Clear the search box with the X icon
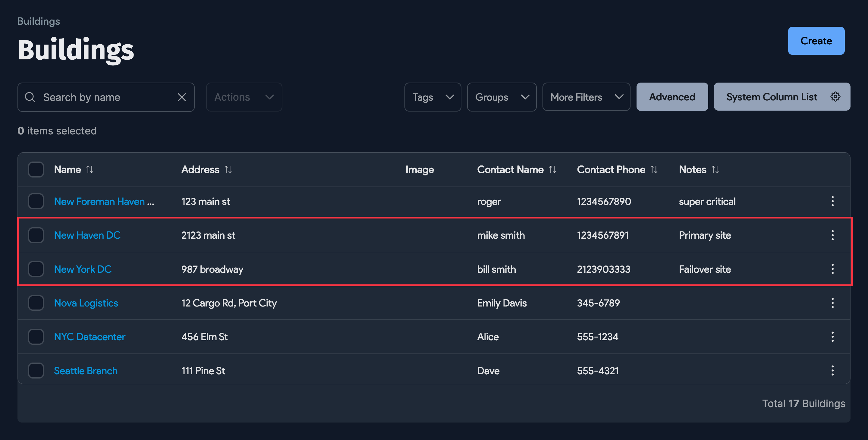Image resolution: width=868 pixels, height=440 pixels. coord(182,97)
